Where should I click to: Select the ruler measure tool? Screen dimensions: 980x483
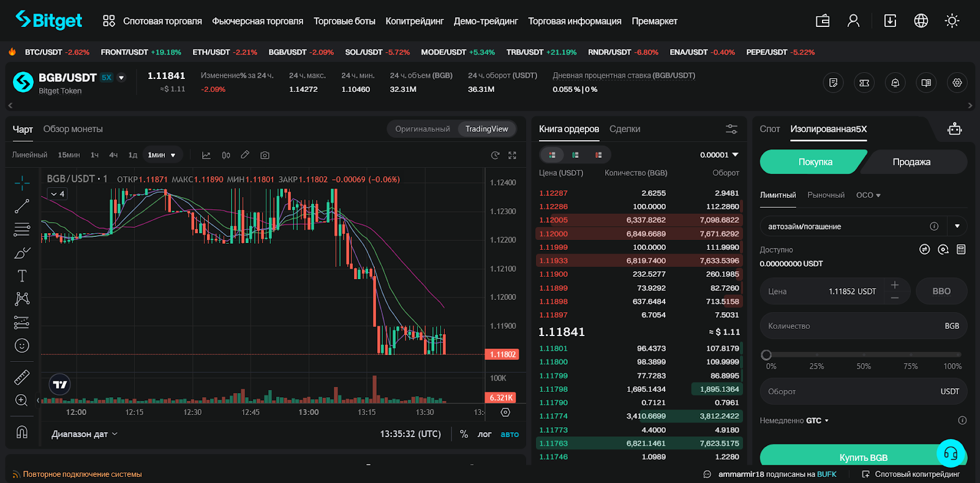coord(22,377)
